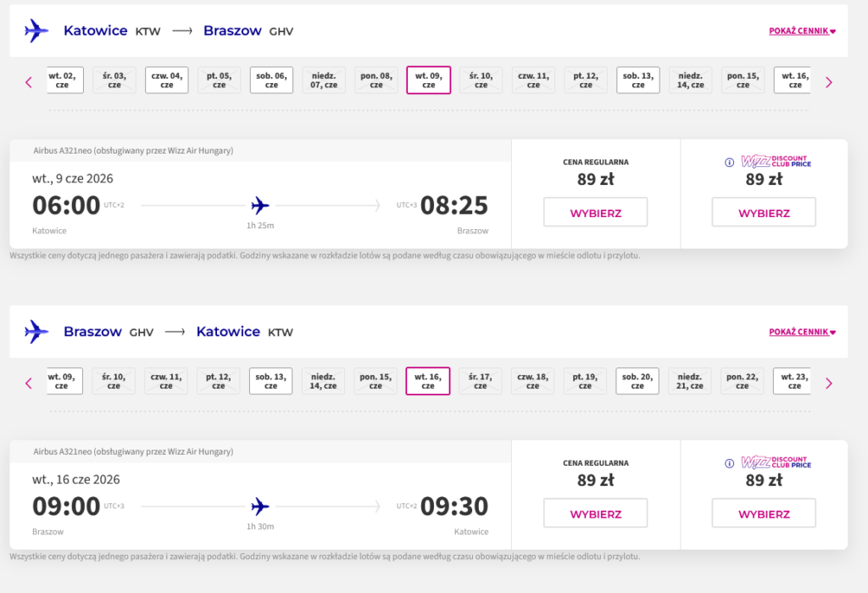Select outbound date czw. 04, cze
868x593 pixels.
(x=166, y=80)
